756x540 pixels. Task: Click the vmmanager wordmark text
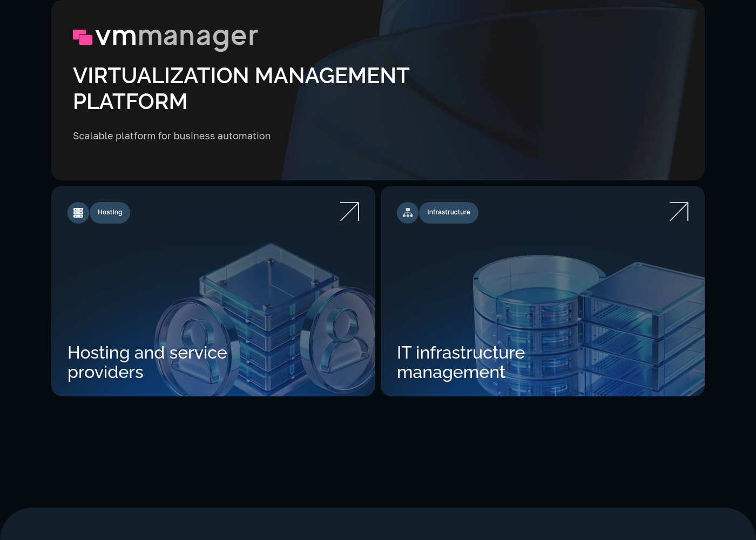(x=177, y=38)
